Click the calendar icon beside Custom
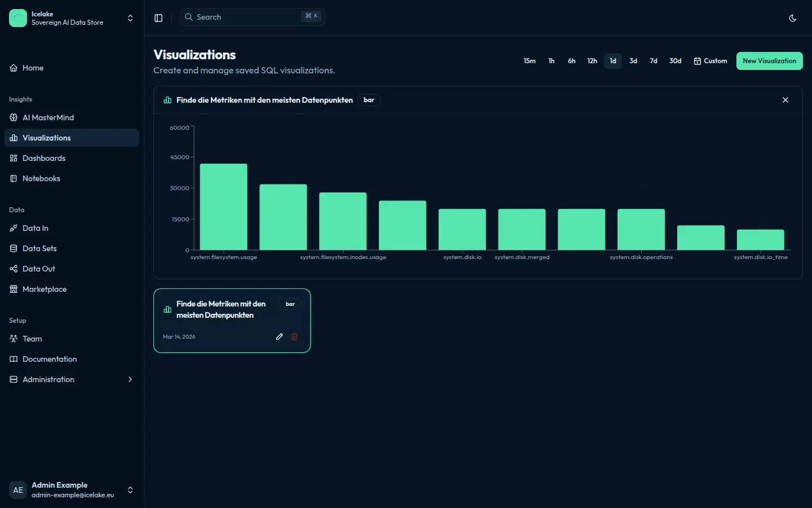This screenshot has width=812, height=508. tap(698, 61)
